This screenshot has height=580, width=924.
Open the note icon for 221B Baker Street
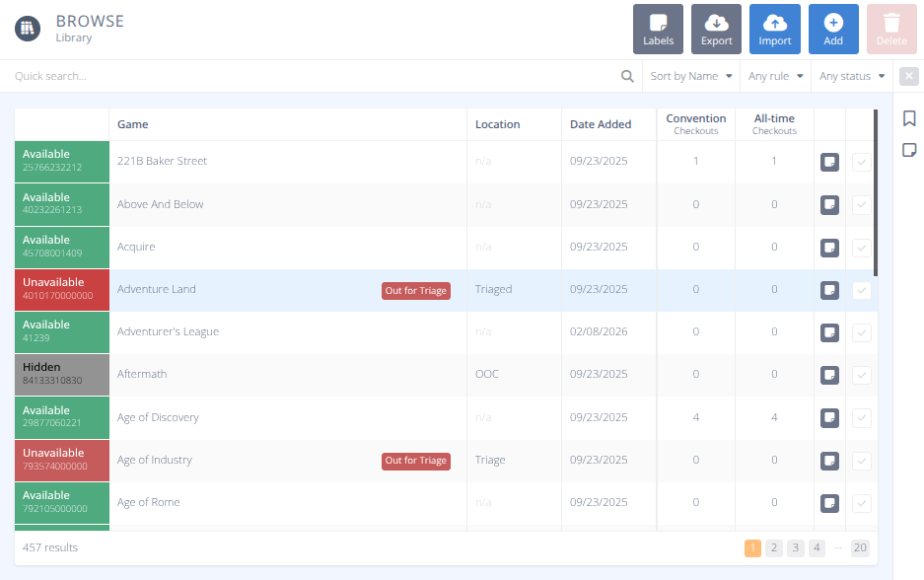click(x=829, y=162)
